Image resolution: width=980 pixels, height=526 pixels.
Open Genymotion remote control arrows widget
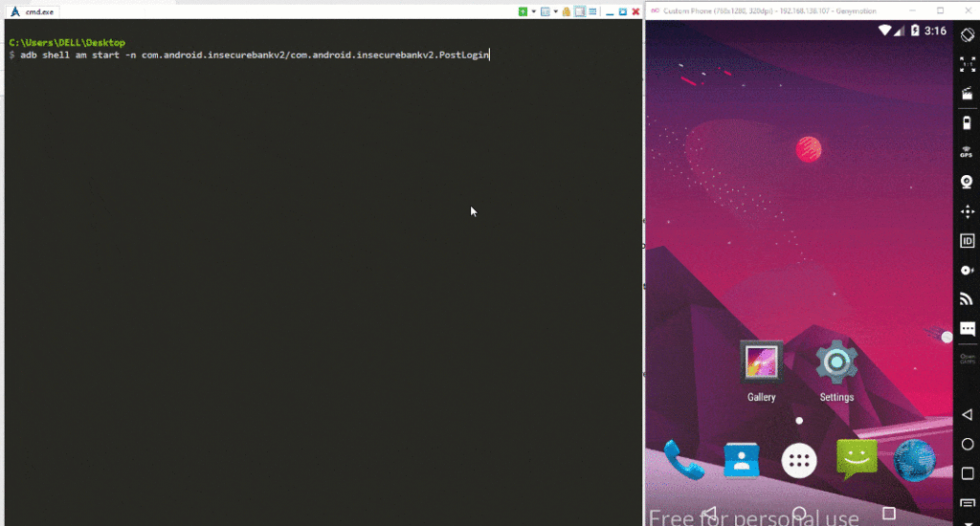[x=967, y=211]
